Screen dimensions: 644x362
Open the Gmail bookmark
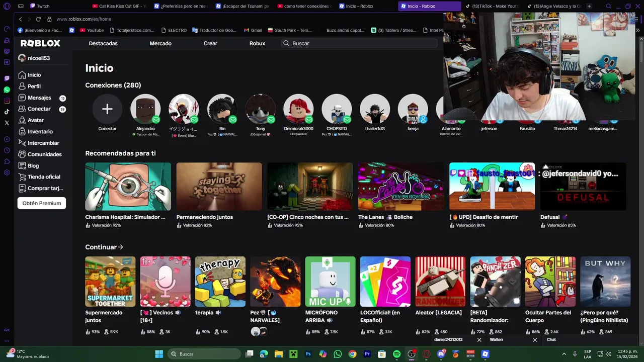[x=253, y=30]
